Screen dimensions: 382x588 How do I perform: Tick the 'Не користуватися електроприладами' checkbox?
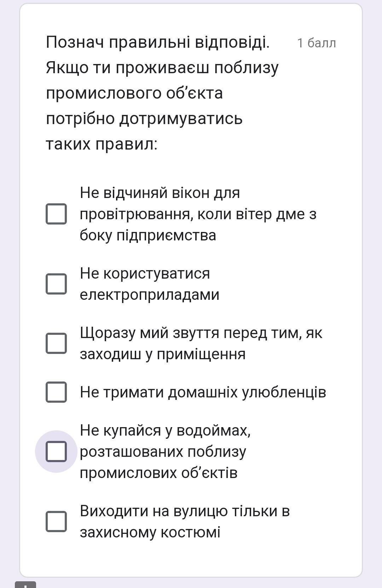56,284
